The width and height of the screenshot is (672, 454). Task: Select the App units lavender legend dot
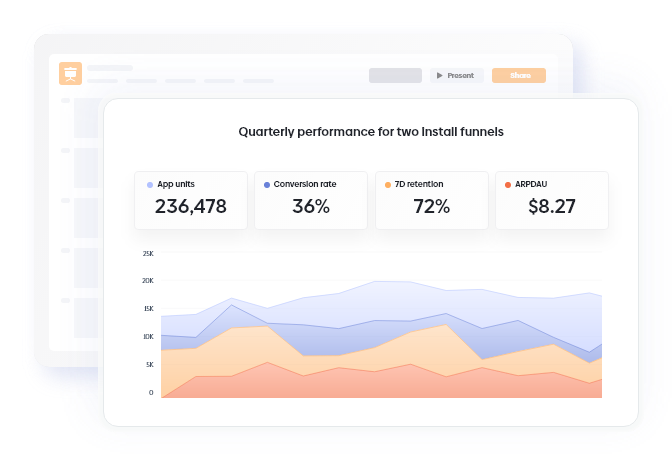[x=150, y=185]
